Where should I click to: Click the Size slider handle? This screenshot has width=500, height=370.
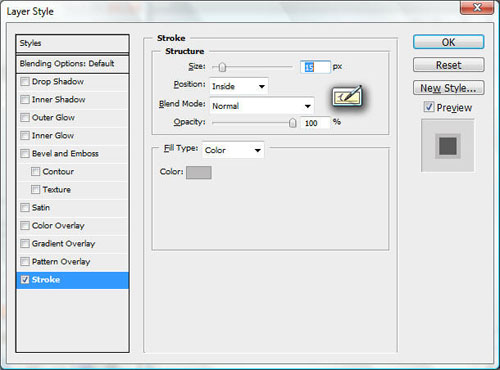point(222,67)
